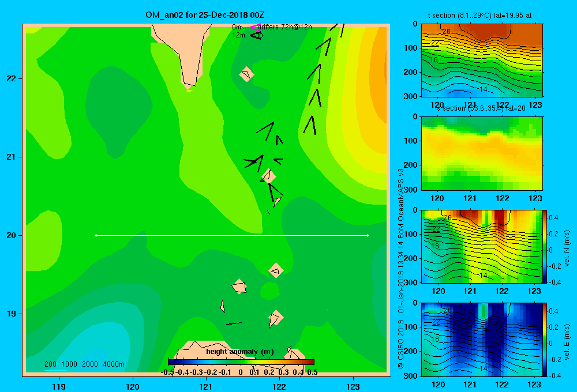Click the 't section (8.1..29°C)' title
Screen dimensions: 577x392
479,16
